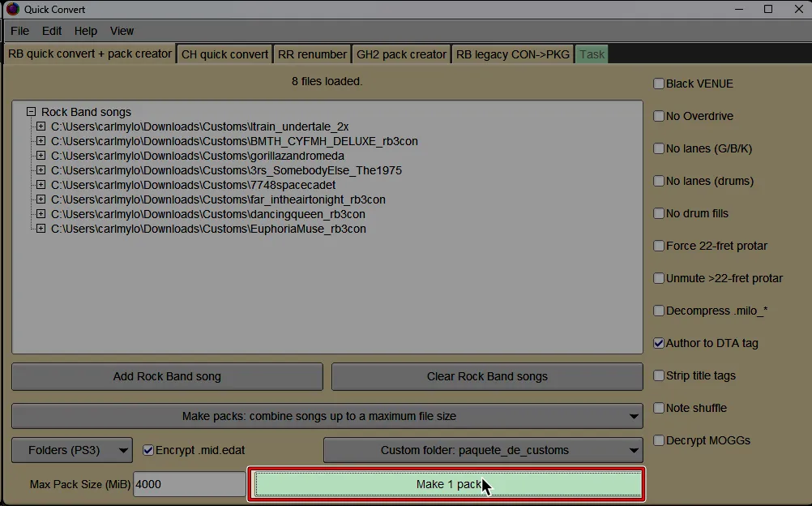Expand the BMTH_CYFMH_DELUXE_rb3con entry

point(41,141)
